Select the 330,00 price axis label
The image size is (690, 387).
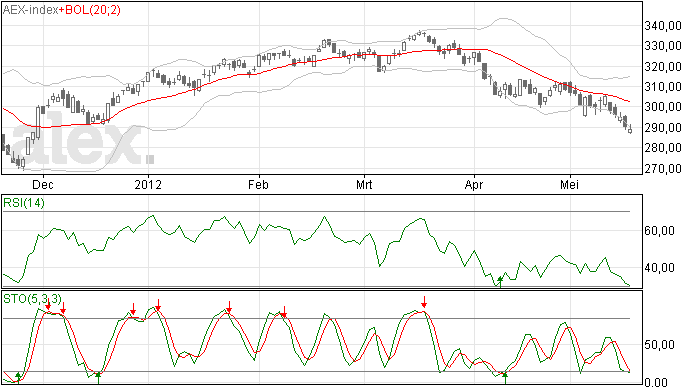[663, 46]
